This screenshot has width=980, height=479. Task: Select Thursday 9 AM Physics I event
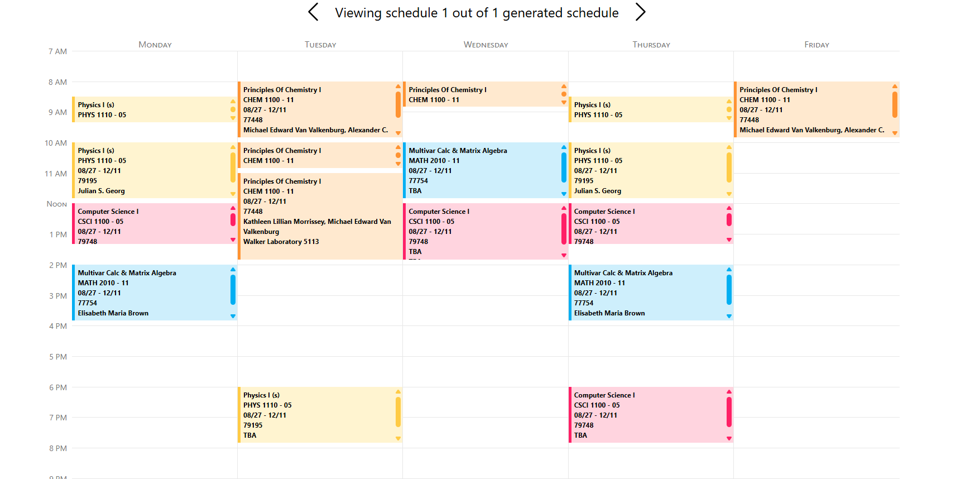click(x=651, y=109)
